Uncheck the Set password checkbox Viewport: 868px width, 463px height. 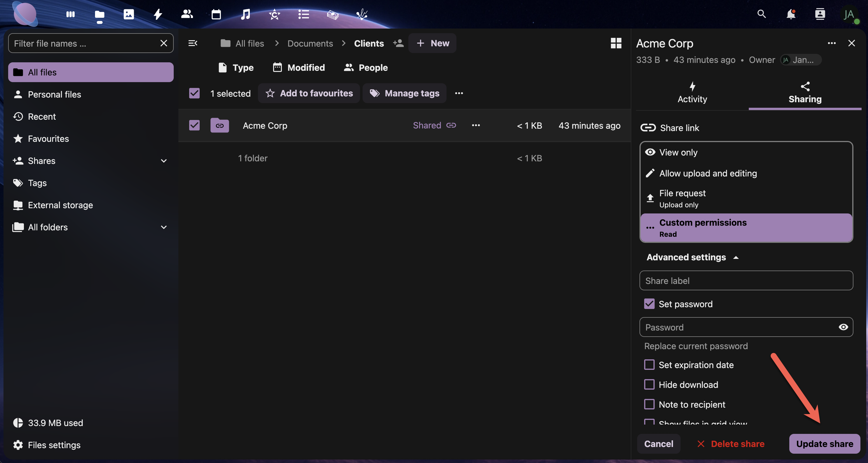[x=649, y=304]
